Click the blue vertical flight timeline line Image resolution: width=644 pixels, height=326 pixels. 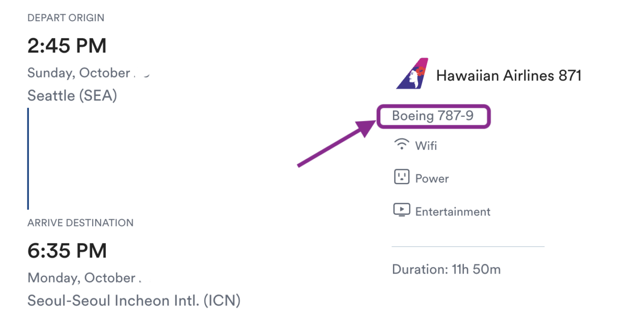(28, 159)
